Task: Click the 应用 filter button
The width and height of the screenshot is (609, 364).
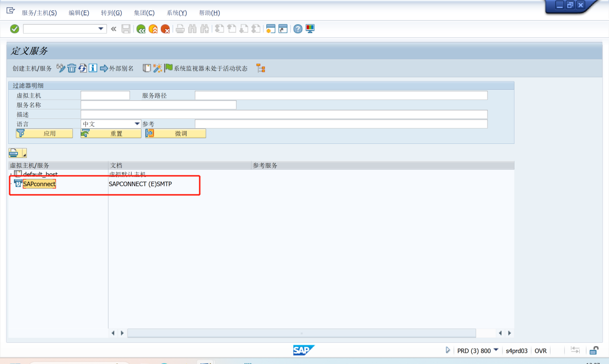Action: click(45, 133)
